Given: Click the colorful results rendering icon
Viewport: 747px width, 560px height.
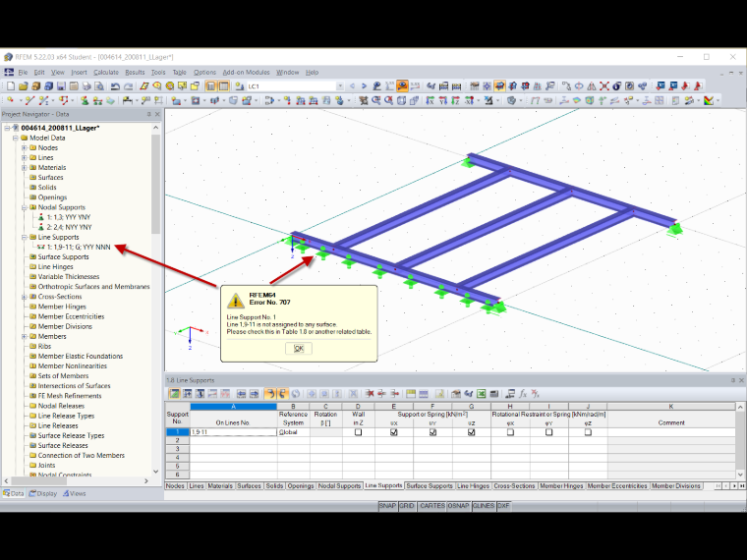Looking at the screenshot, I should pos(709,100).
